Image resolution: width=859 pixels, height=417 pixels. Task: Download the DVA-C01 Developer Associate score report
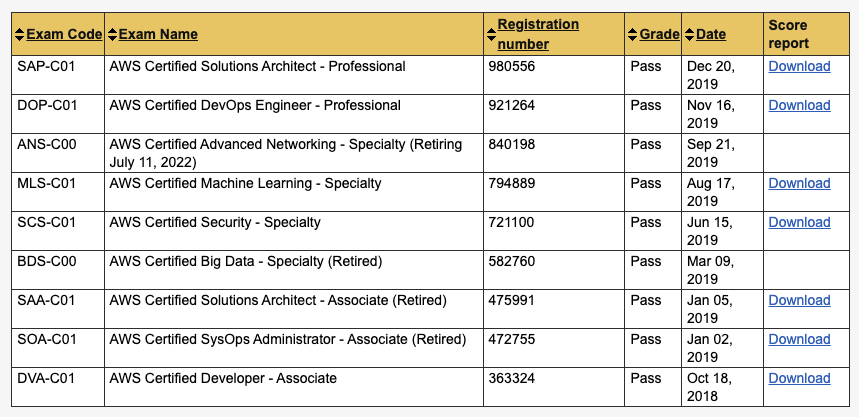click(x=799, y=379)
